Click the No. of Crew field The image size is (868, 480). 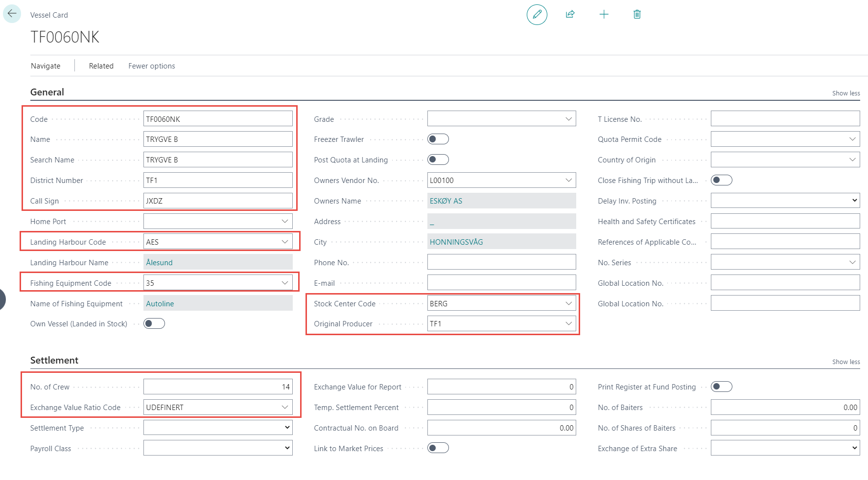click(218, 387)
